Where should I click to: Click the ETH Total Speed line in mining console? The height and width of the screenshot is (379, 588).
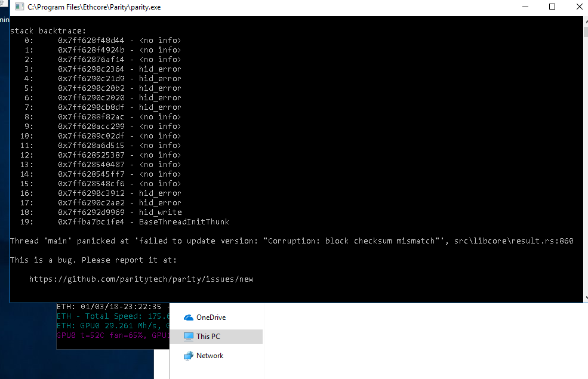pyautogui.click(x=110, y=316)
